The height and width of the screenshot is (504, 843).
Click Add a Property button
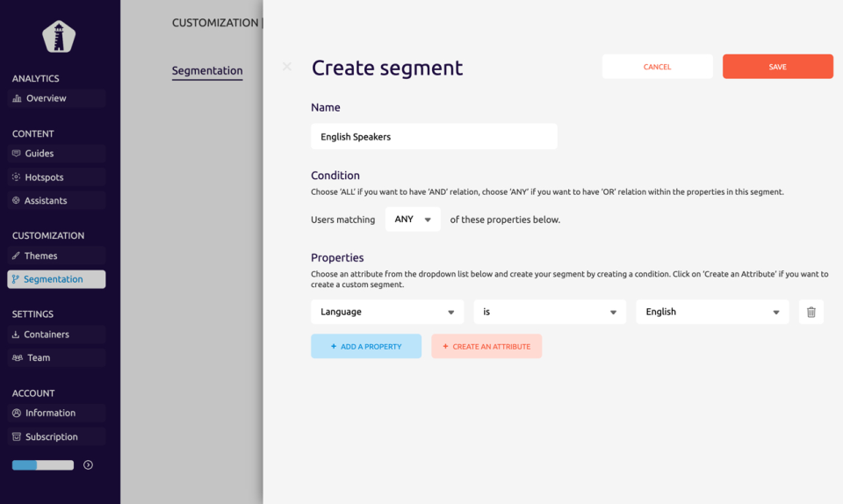click(x=366, y=347)
